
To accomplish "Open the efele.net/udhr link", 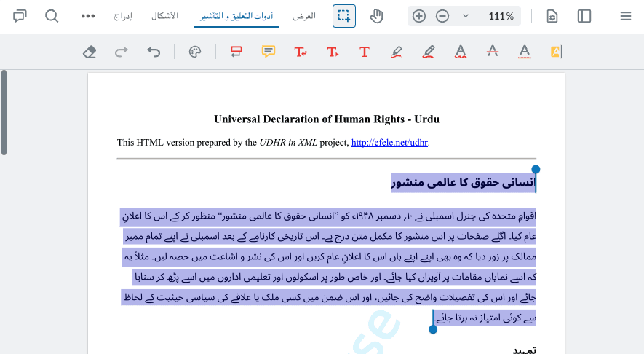I will [389, 143].
